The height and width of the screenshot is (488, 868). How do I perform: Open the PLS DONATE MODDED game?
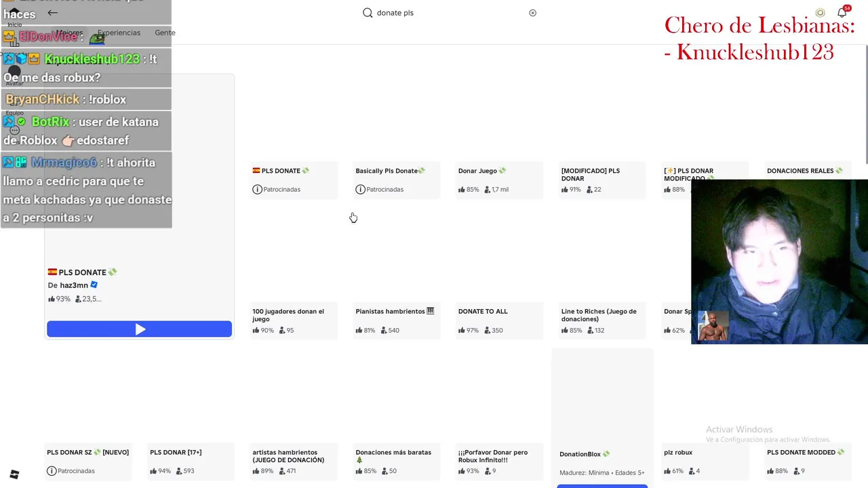click(x=806, y=452)
